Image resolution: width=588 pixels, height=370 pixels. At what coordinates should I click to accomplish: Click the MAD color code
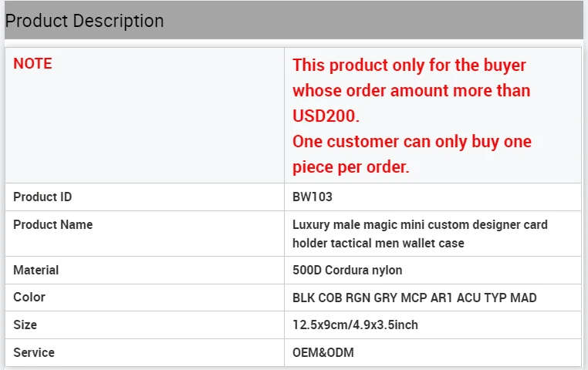(523, 298)
